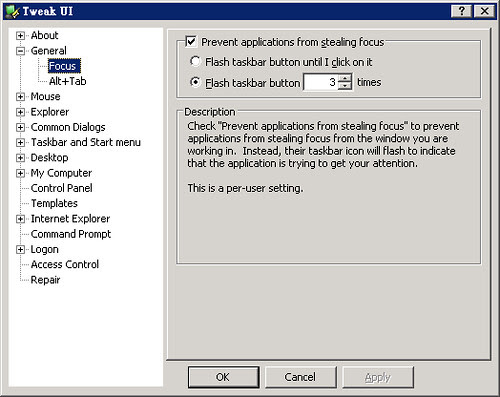
Task: Select Internet Explorer in the tree
Action: 70,219
